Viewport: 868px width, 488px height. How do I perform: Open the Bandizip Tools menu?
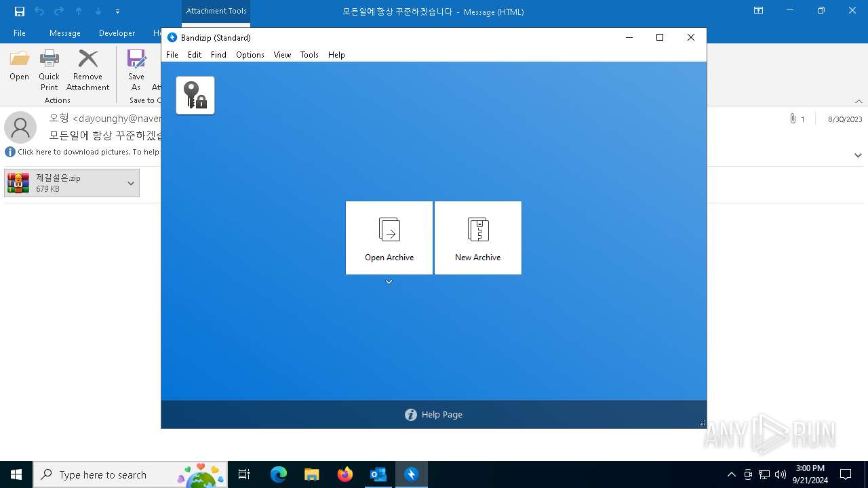tap(309, 55)
